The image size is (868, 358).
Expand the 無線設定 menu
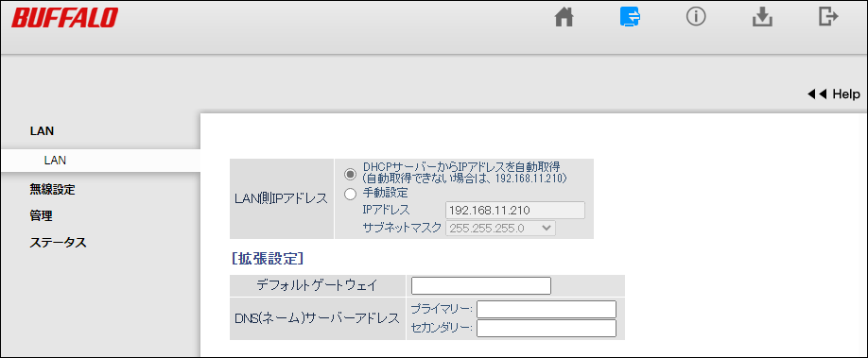pyautogui.click(x=52, y=190)
